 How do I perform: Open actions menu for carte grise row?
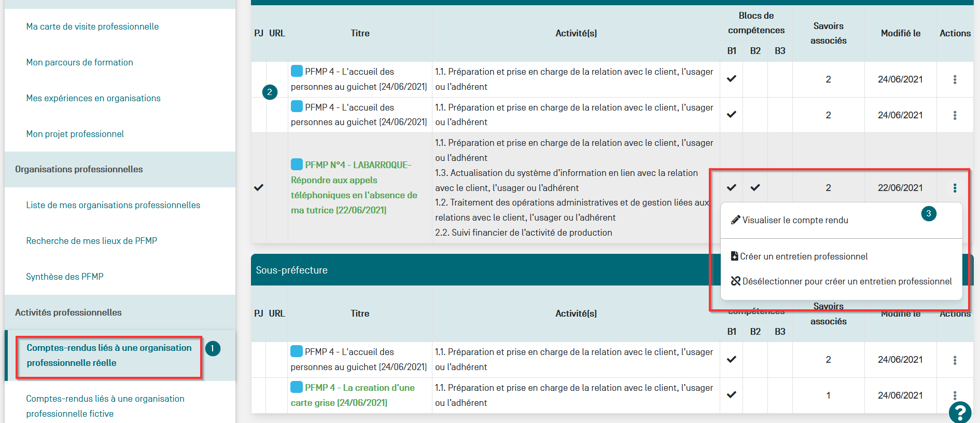click(955, 395)
